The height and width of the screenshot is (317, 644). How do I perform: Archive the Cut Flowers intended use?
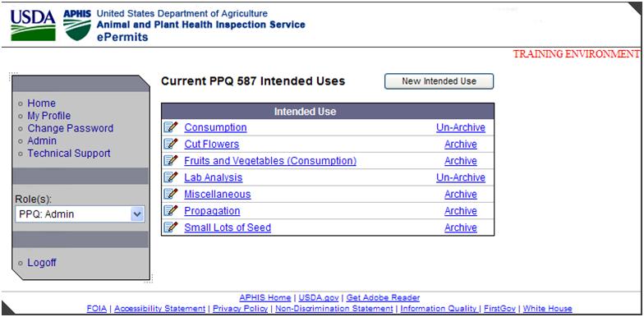[460, 145]
